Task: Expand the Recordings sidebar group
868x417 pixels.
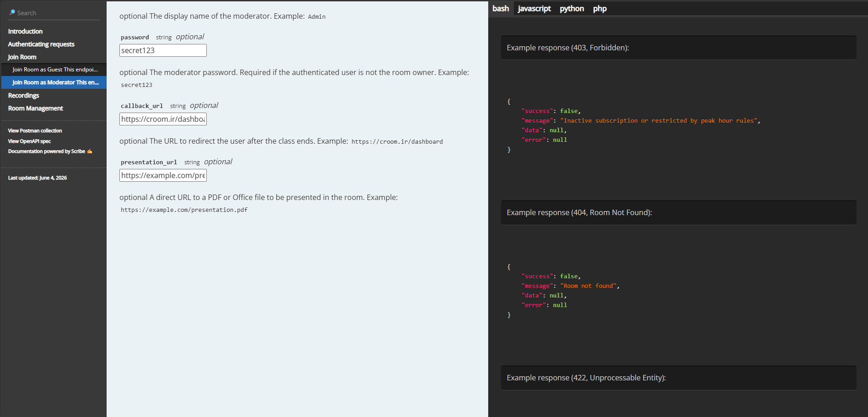Action: [x=23, y=96]
